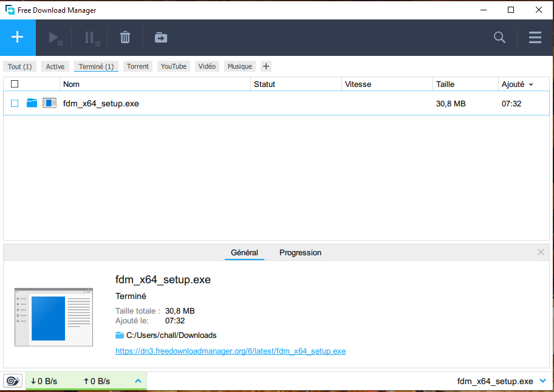This screenshot has width=554, height=392.
Task: Start all downloads with play icon
Action: click(55, 38)
